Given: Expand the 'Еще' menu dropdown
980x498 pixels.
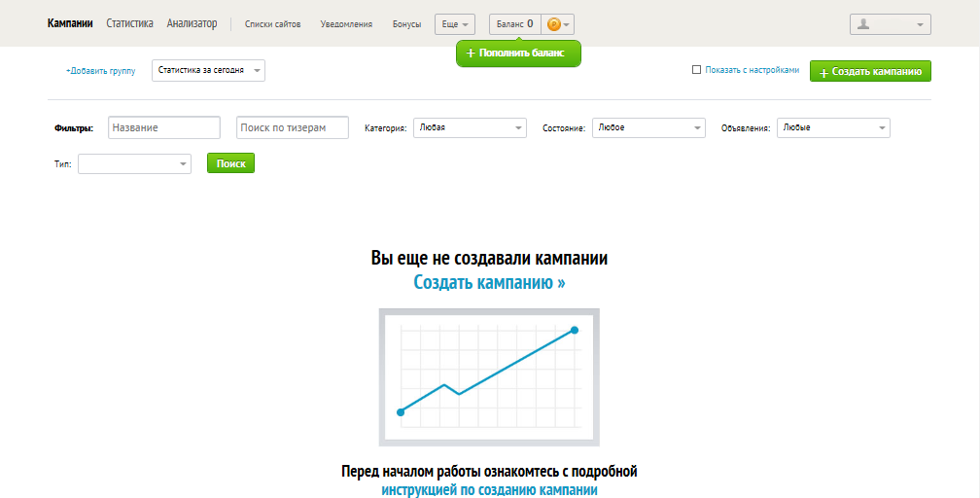Looking at the screenshot, I should (455, 24).
